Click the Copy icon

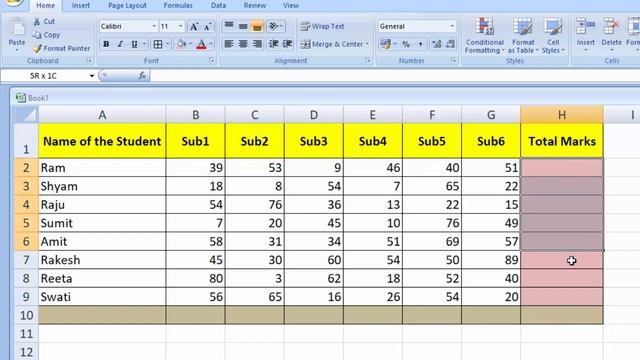(x=37, y=35)
